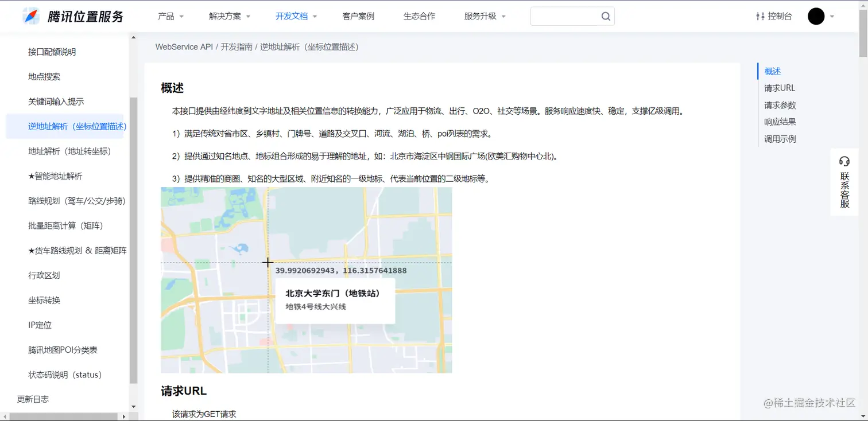
Task: Jump to 请求URL in page outline
Action: (x=780, y=88)
